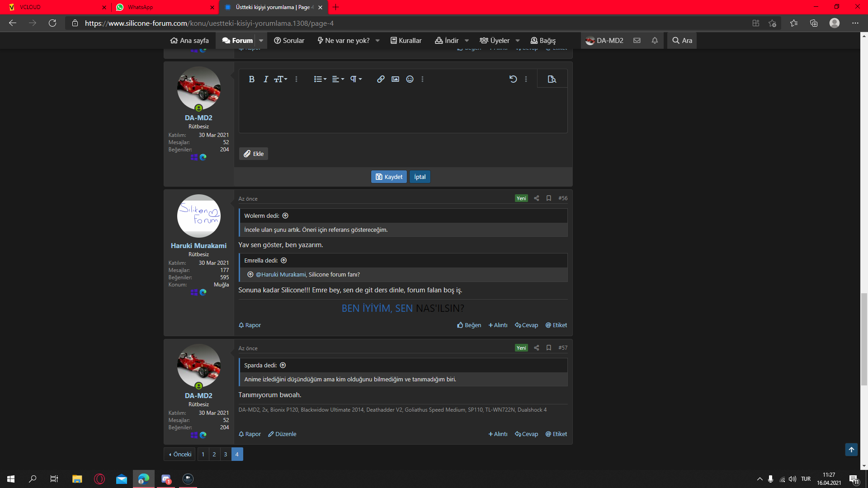Image resolution: width=868 pixels, height=488 pixels.
Task: Save the post with Kaydet button
Action: pyautogui.click(x=389, y=177)
